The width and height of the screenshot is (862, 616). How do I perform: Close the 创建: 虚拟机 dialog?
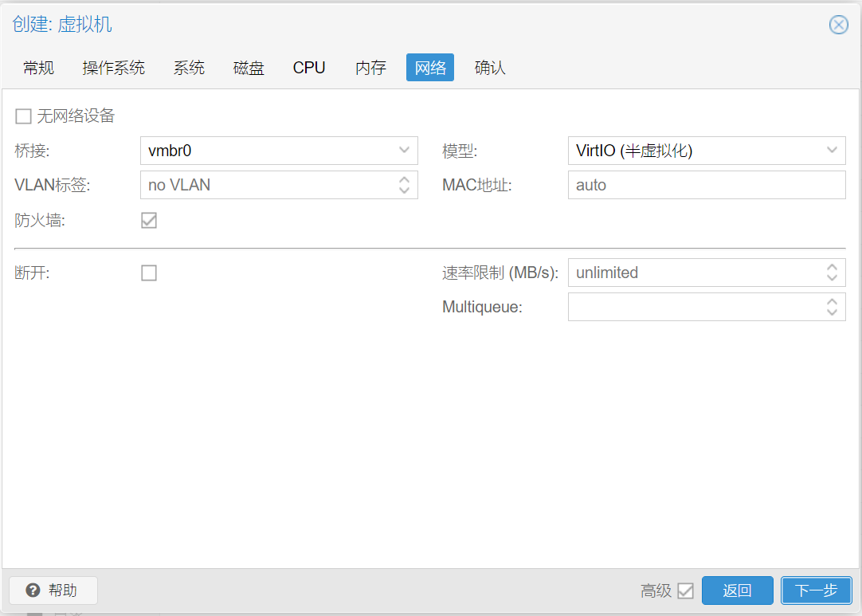(838, 25)
